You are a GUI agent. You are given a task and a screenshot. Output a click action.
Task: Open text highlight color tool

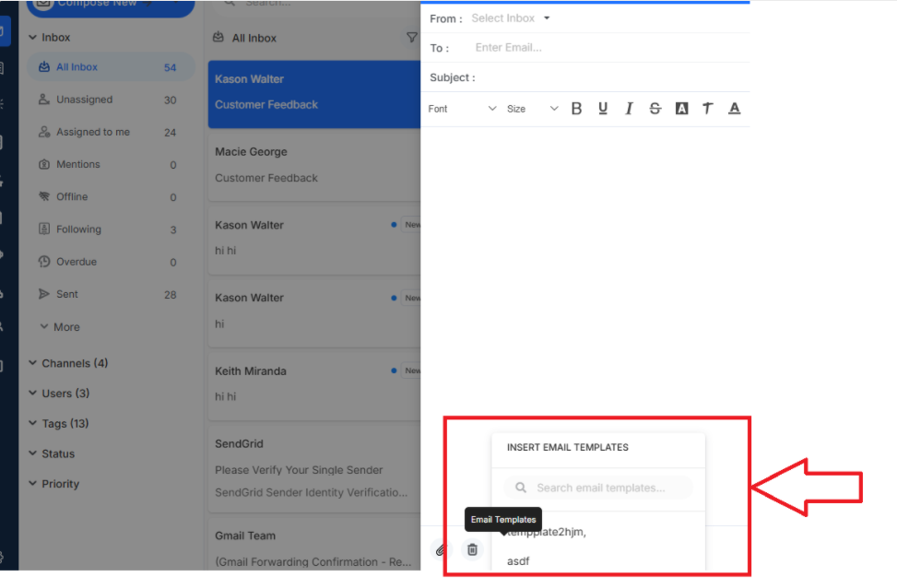(x=681, y=109)
